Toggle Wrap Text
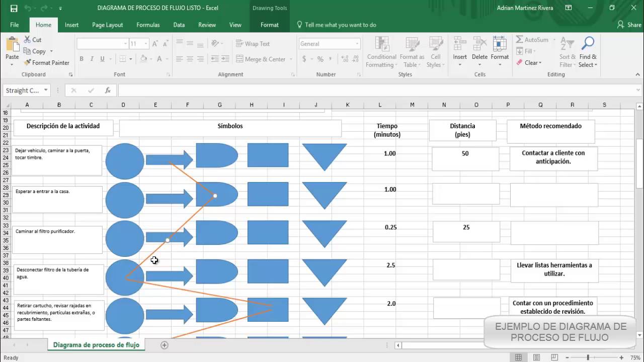This screenshot has width=644, height=362. pos(253,44)
